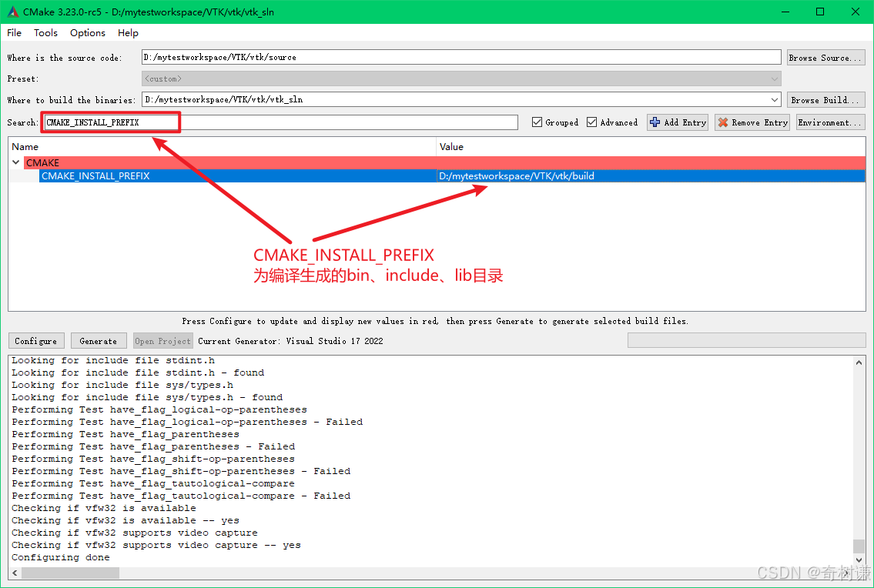
Task: Collapse the CMAKE group in the tree
Action: point(16,162)
